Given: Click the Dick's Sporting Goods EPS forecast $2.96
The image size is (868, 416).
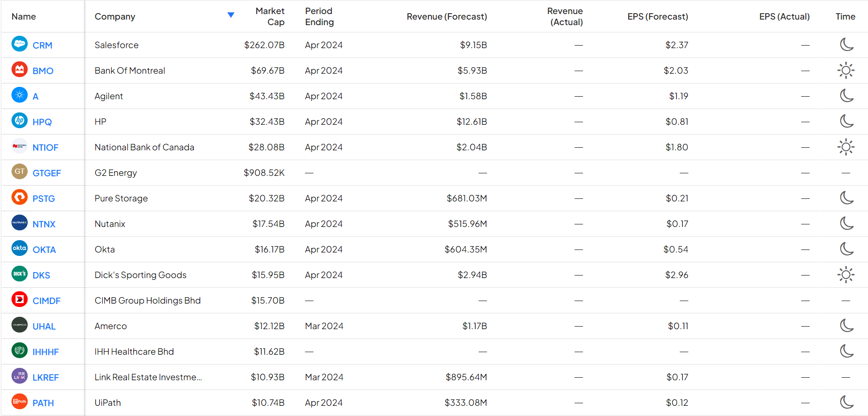Looking at the screenshot, I should [x=676, y=275].
